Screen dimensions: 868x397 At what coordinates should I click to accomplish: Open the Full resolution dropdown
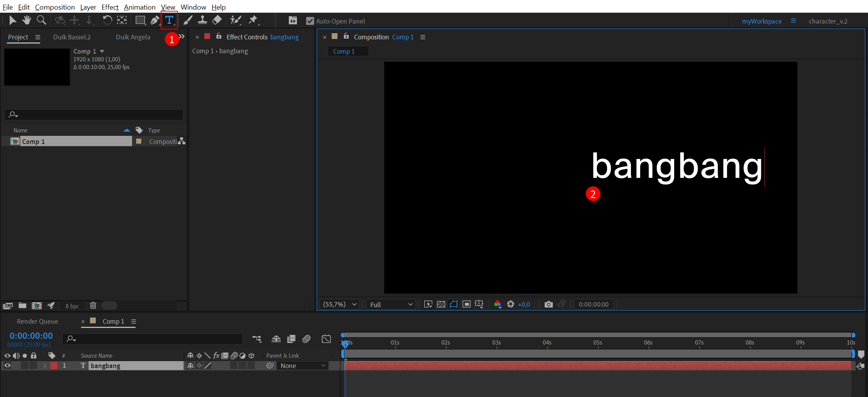pyautogui.click(x=391, y=304)
